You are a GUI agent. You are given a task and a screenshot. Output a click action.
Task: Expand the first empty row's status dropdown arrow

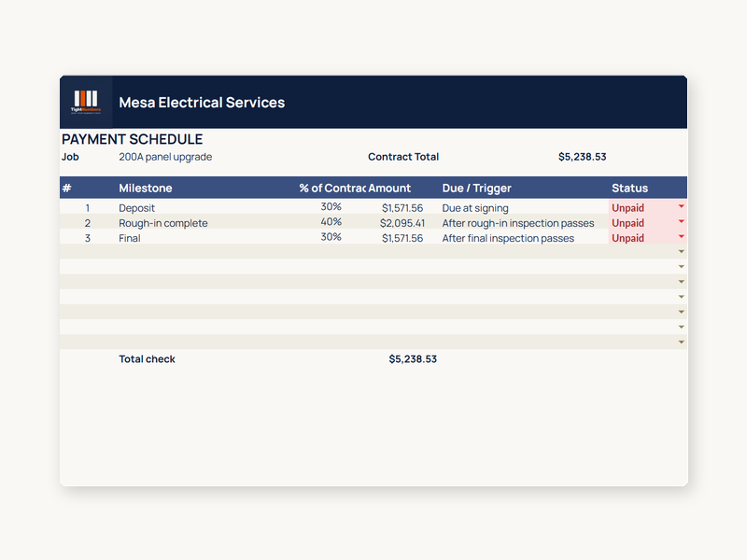(681, 251)
